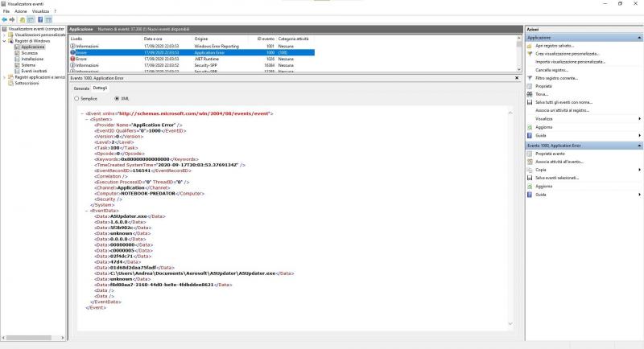Click the Proprietà evento icon
The height and width of the screenshot is (349, 644).
point(530,154)
